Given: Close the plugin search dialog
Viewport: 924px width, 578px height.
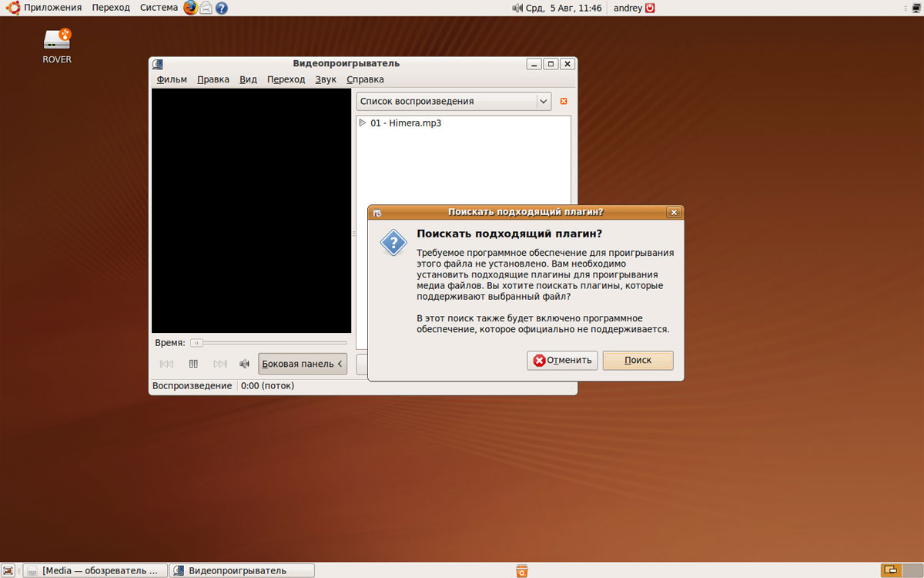Looking at the screenshot, I should point(674,213).
